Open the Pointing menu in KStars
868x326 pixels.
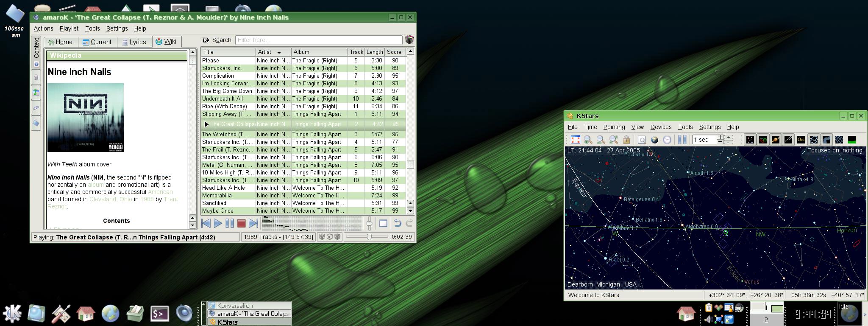tap(614, 127)
